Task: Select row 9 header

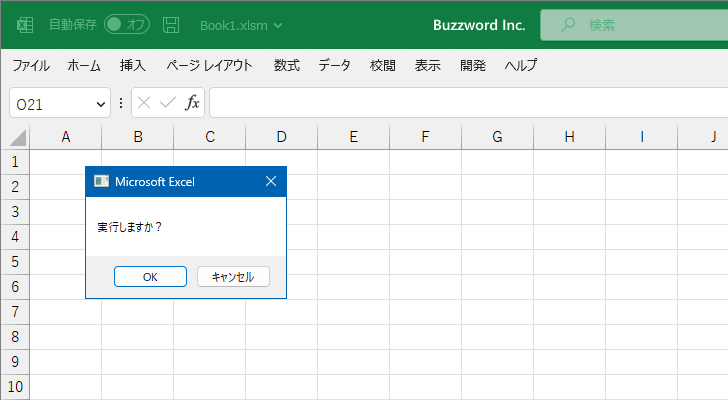Action: [15, 362]
